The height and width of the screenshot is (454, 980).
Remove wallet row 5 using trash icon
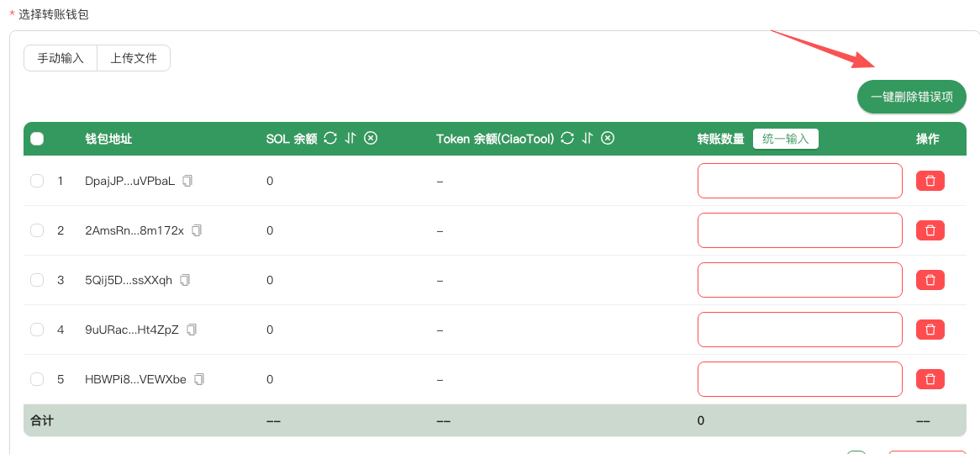[x=930, y=379]
